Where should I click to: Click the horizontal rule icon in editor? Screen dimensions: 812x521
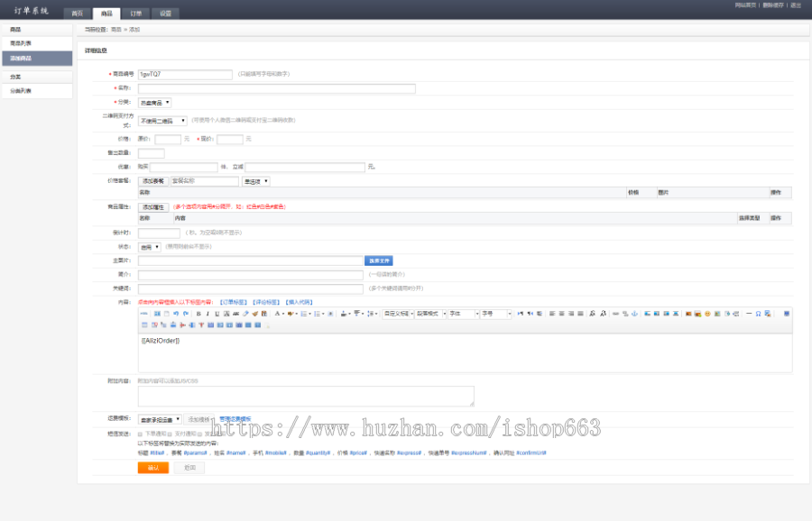[749, 314]
